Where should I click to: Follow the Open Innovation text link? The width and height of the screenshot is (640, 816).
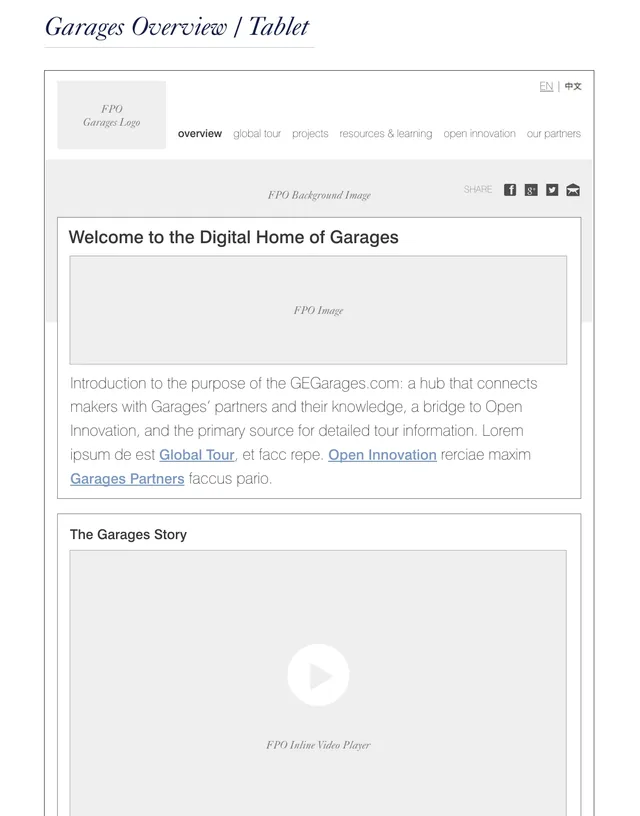[382, 455]
